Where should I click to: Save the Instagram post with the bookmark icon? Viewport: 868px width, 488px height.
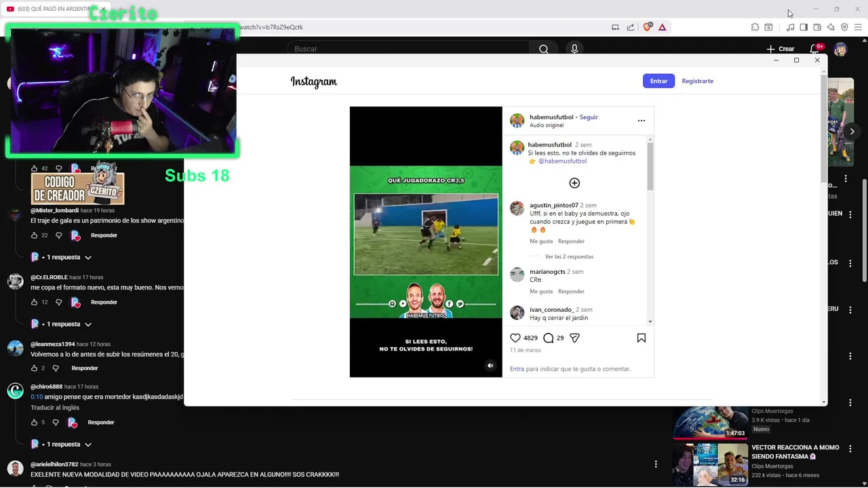(x=642, y=338)
